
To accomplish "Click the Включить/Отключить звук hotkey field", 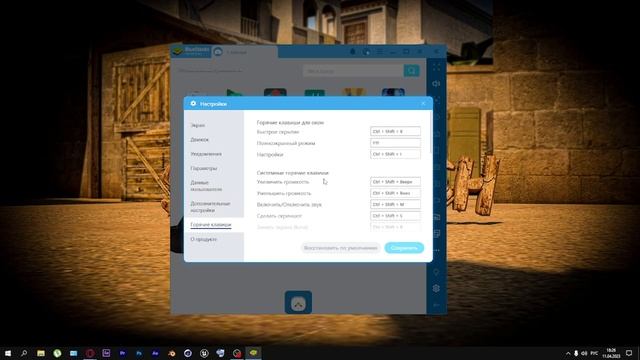I will (x=395, y=204).
